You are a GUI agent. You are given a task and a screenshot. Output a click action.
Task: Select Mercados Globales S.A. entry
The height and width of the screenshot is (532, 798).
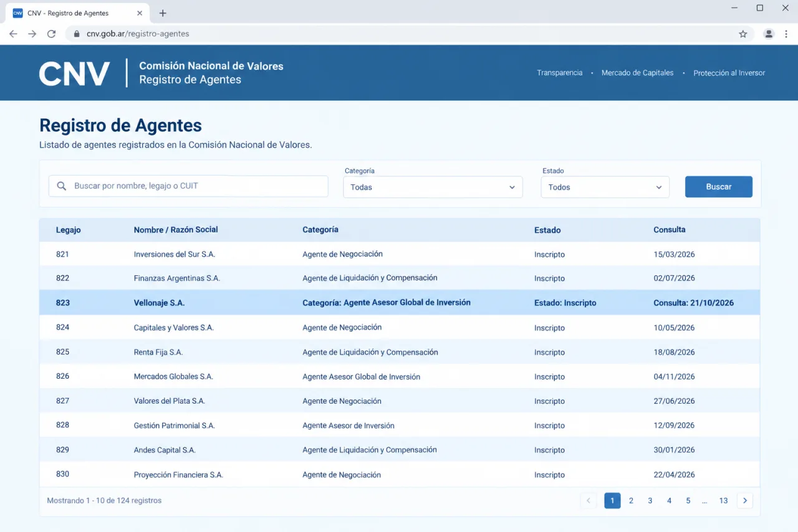[x=173, y=376]
